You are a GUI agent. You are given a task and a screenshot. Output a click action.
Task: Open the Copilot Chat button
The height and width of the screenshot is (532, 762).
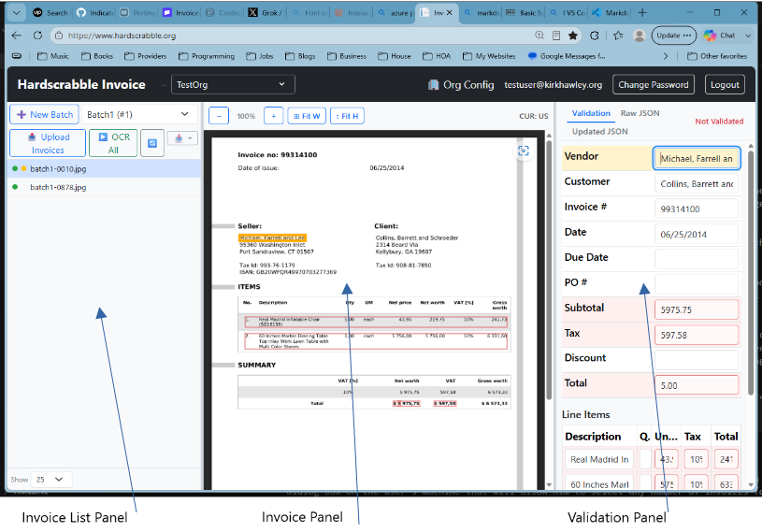tap(719, 36)
